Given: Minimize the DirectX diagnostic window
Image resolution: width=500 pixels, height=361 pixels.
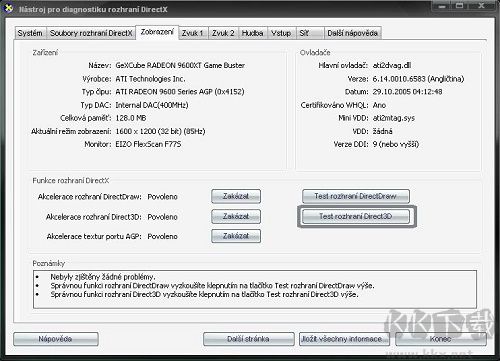Looking at the screenshot, I should click(x=442, y=6).
